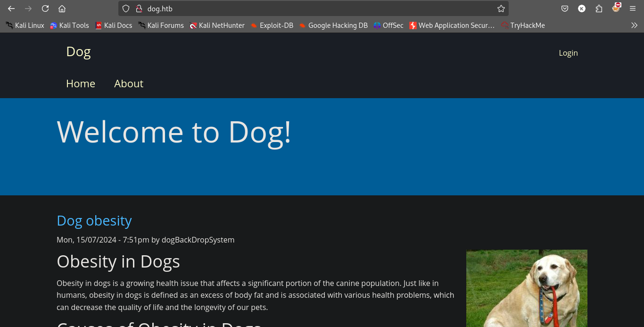Bookmark this page with star icon
Viewport: 644px width, 327px height.
(501, 8)
